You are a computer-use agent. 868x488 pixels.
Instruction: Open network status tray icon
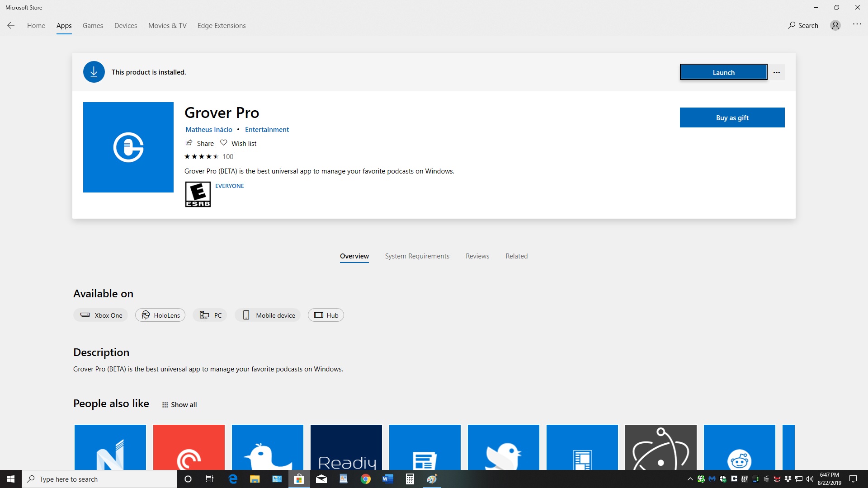[x=799, y=479]
